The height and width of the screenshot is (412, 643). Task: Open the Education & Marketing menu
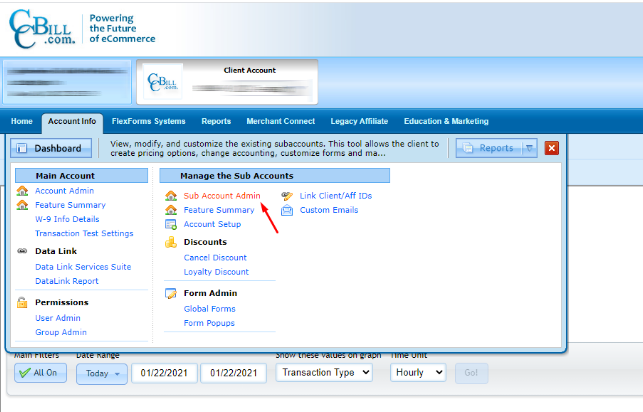tap(446, 121)
